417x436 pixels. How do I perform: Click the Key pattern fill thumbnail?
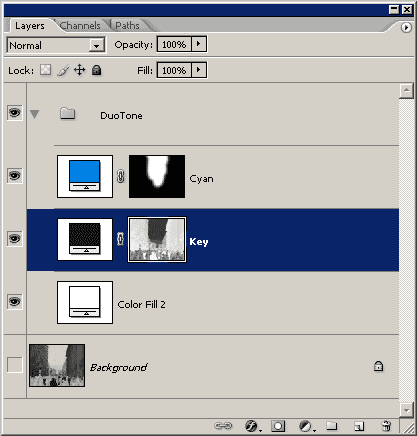[85, 239]
